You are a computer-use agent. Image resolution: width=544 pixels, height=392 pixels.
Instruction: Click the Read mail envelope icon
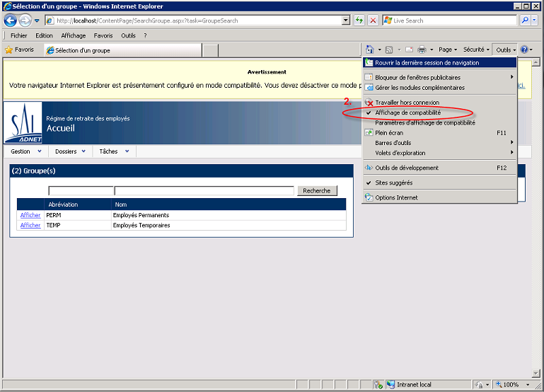point(409,50)
